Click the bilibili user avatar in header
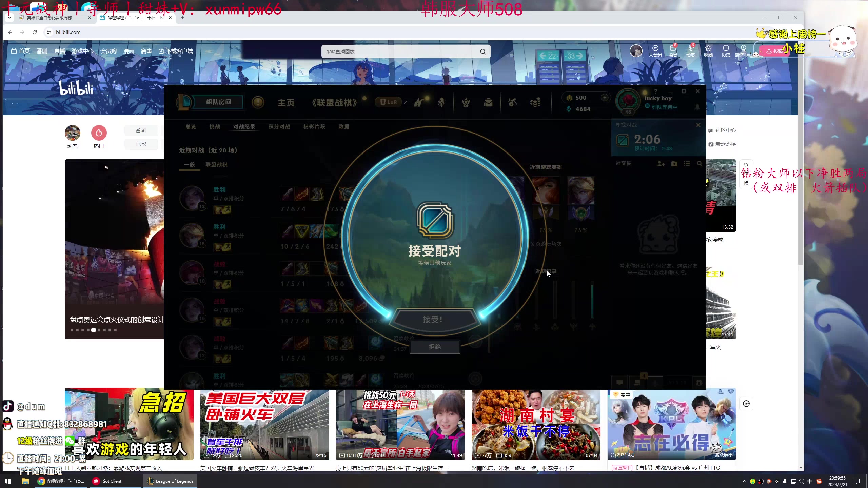This screenshot has width=868, height=488. pyautogui.click(x=636, y=51)
